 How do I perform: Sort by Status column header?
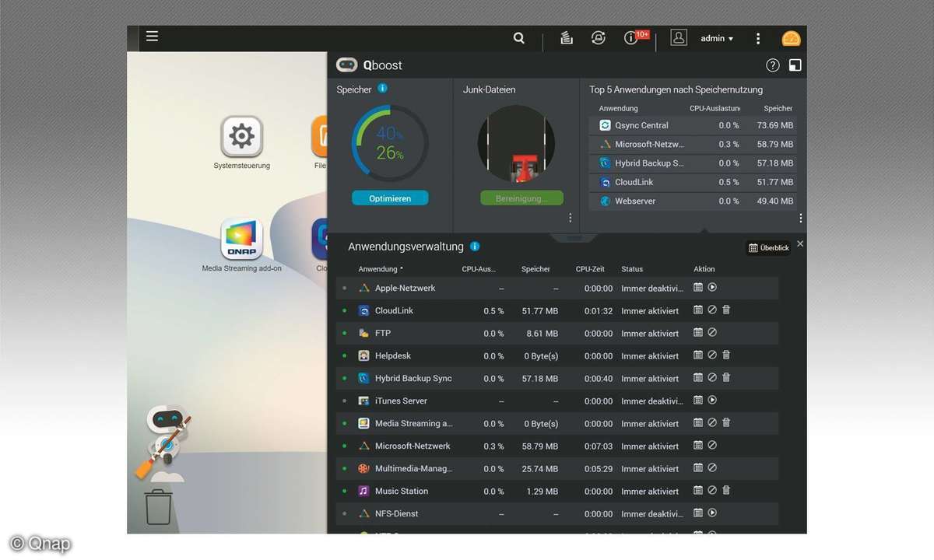632,269
